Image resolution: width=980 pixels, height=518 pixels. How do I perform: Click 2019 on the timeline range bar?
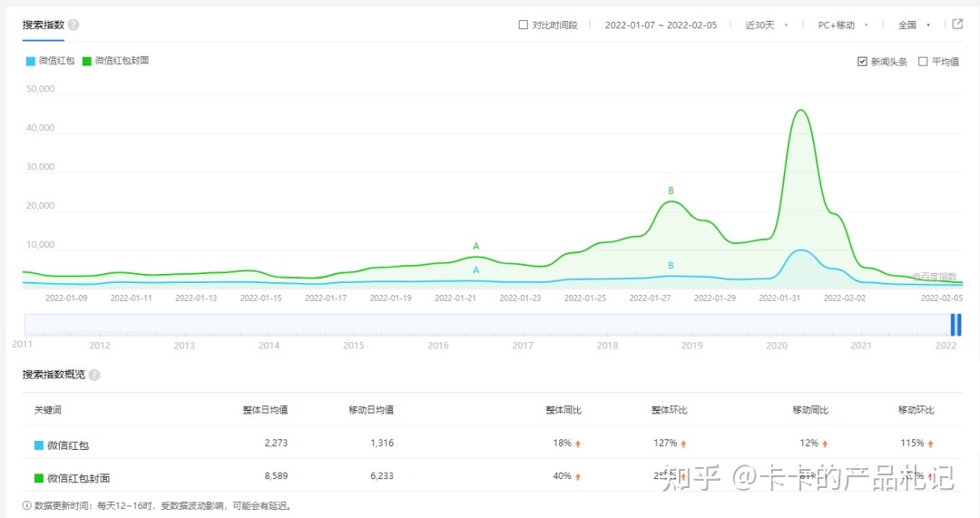pyautogui.click(x=691, y=346)
